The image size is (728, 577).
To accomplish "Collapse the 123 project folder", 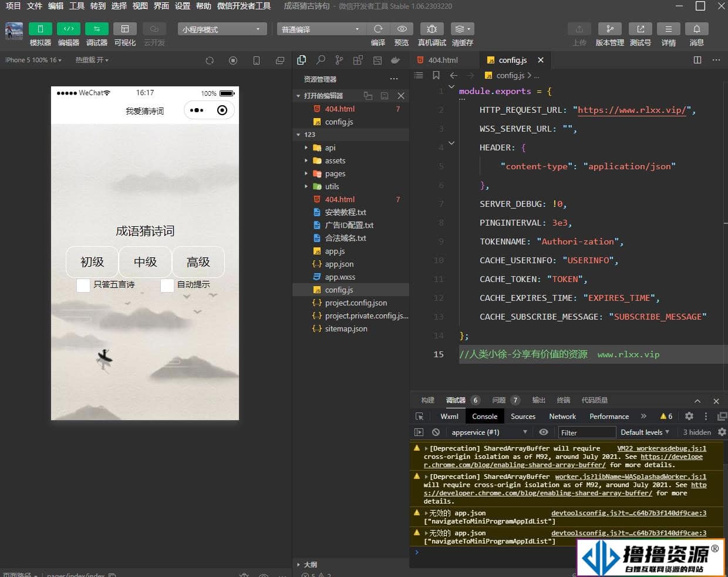I will click(298, 135).
